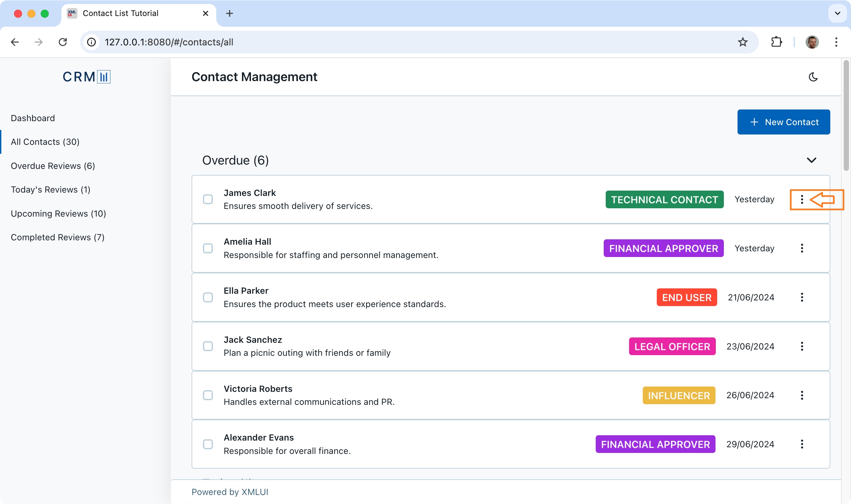Click Amelia Hall's FINANCIAL APPROVER badge
The height and width of the screenshot is (504, 851).
point(663,249)
